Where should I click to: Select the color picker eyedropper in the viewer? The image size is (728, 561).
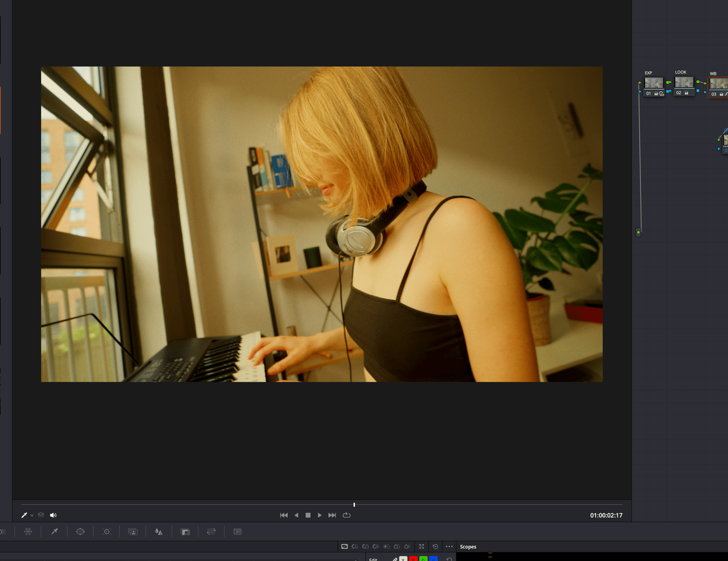[24, 515]
